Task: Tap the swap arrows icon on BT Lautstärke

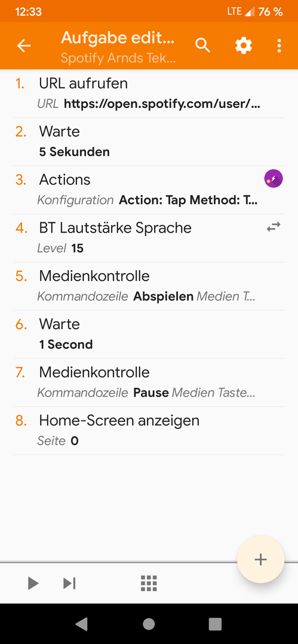Action: [274, 227]
